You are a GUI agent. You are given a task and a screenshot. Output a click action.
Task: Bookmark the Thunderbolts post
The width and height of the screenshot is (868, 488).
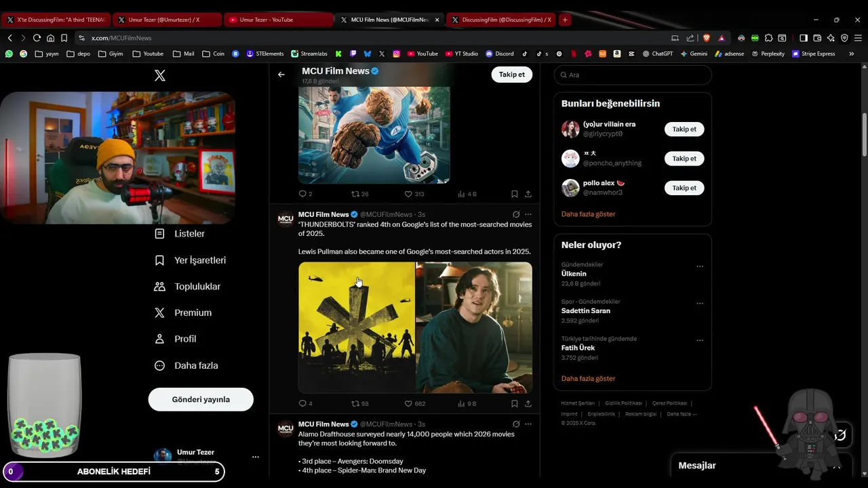pos(515,403)
